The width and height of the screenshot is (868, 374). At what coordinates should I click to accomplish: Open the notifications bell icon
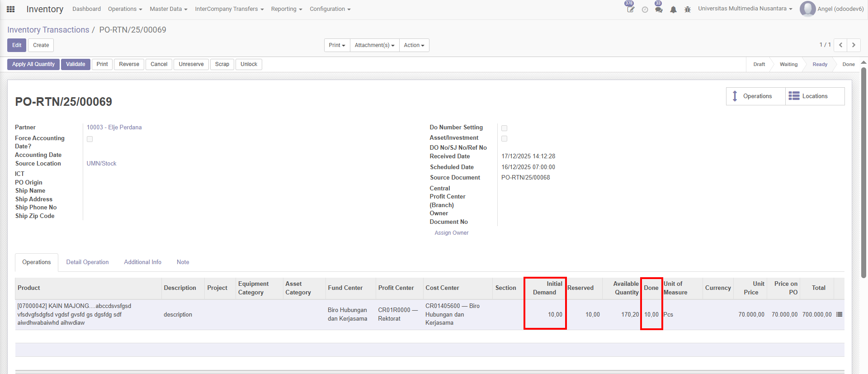tap(673, 9)
